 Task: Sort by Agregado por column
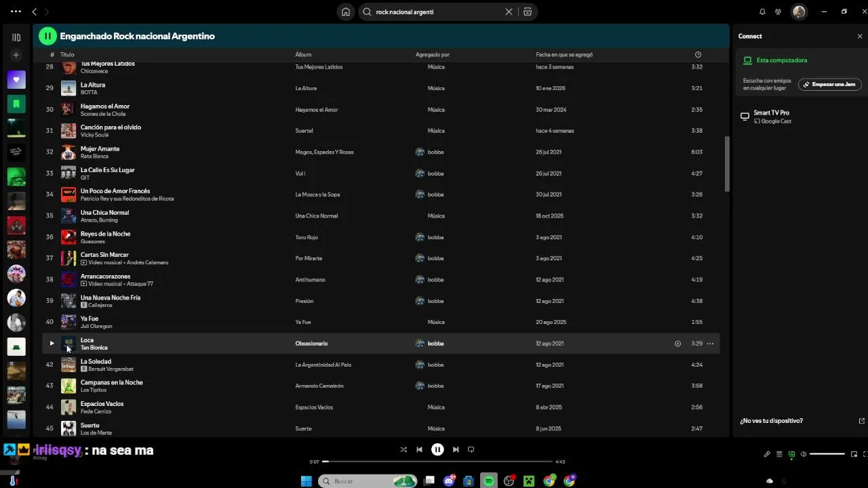(432, 55)
